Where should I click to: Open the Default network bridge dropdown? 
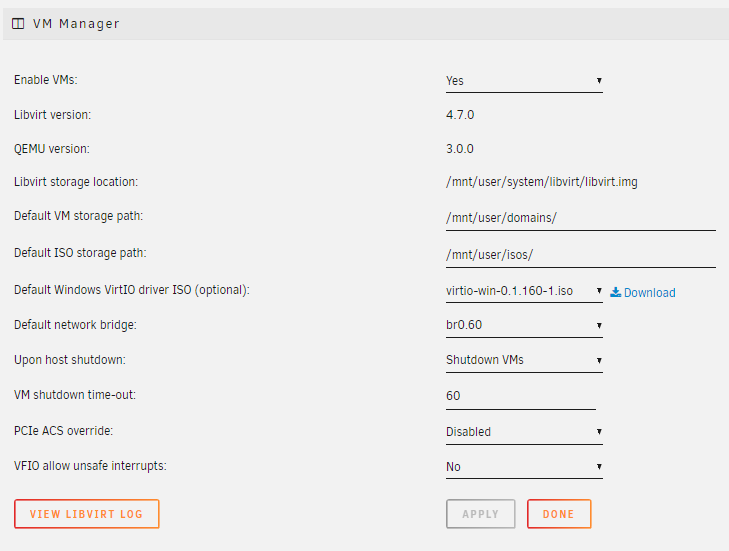coord(524,325)
